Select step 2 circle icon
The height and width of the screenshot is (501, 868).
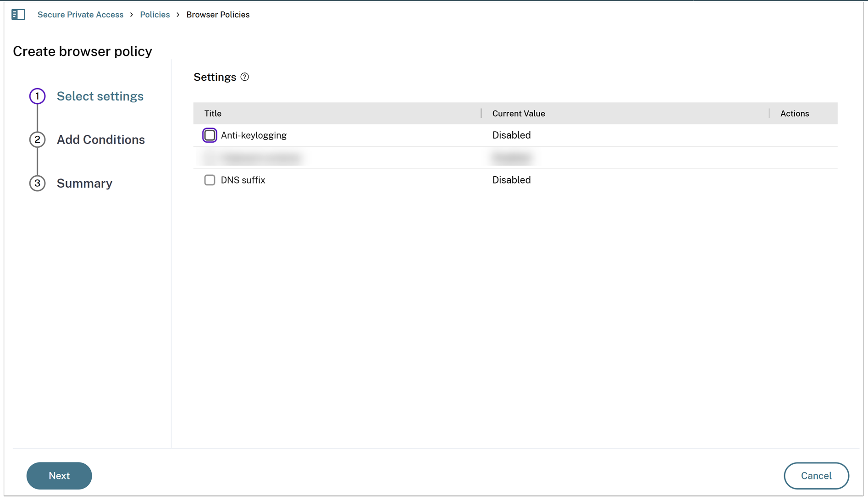tap(38, 139)
